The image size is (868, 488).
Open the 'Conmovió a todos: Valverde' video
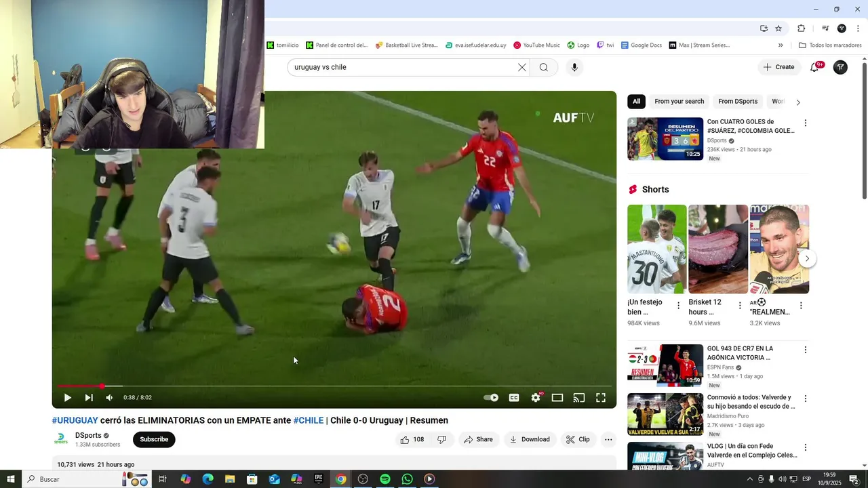pos(751,402)
